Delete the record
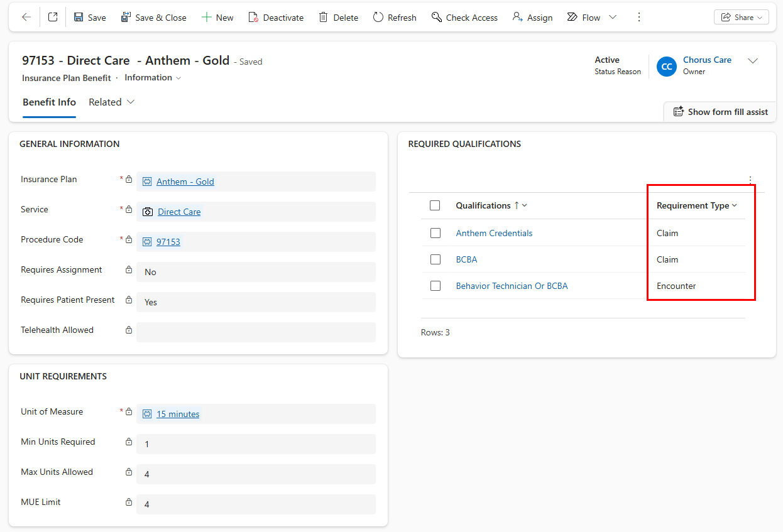This screenshot has width=783, height=532. tap(339, 18)
